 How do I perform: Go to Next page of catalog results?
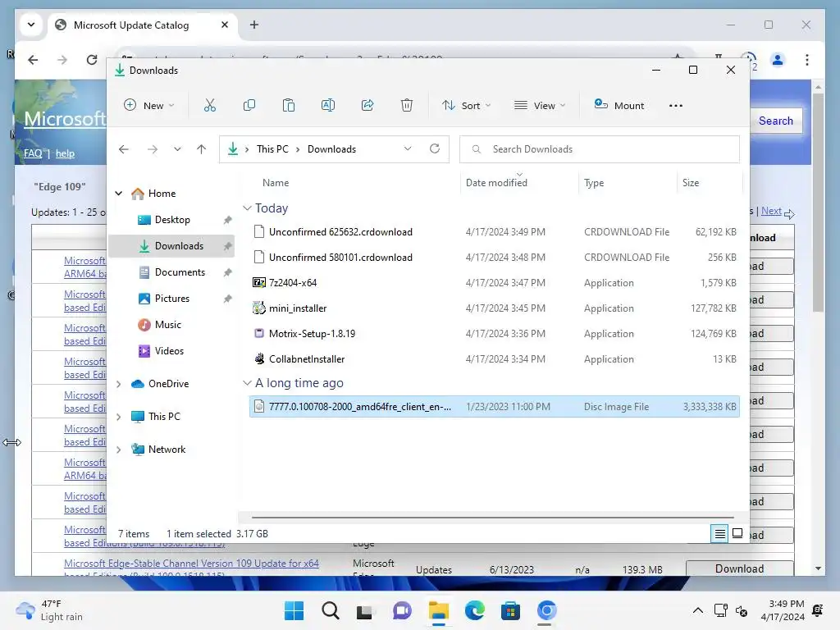[x=771, y=211]
